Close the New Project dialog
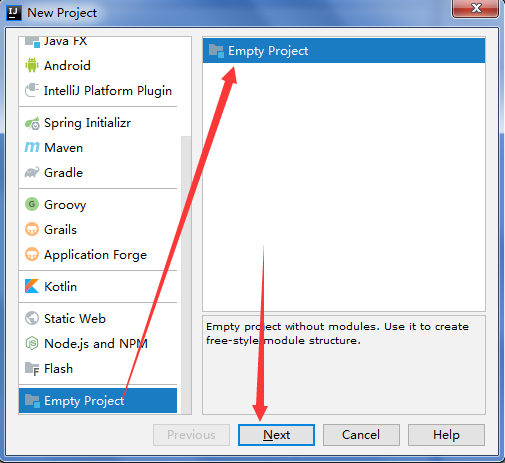The width and height of the screenshot is (505, 463). (x=475, y=8)
